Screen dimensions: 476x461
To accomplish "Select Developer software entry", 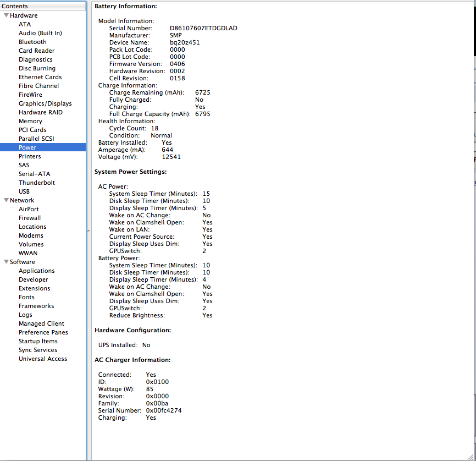I will pyautogui.click(x=34, y=280).
